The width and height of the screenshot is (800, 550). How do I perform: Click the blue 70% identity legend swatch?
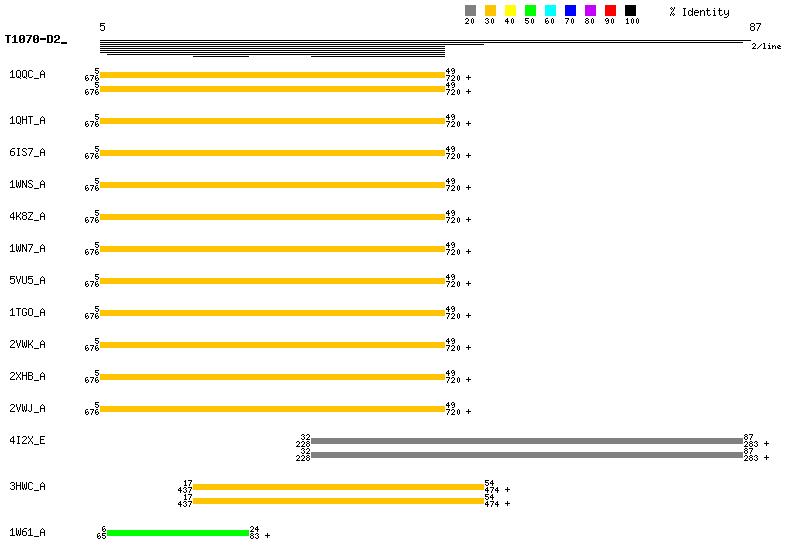click(x=570, y=11)
